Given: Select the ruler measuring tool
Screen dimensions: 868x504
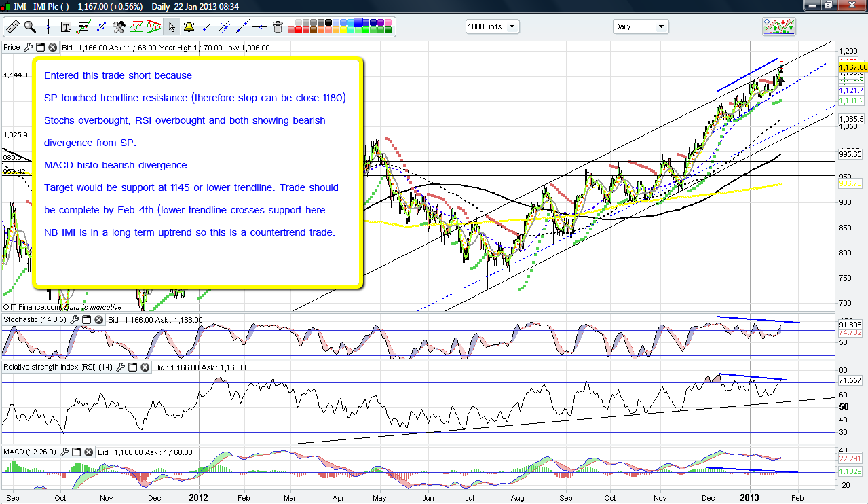Looking at the screenshot, I should 12,27.
